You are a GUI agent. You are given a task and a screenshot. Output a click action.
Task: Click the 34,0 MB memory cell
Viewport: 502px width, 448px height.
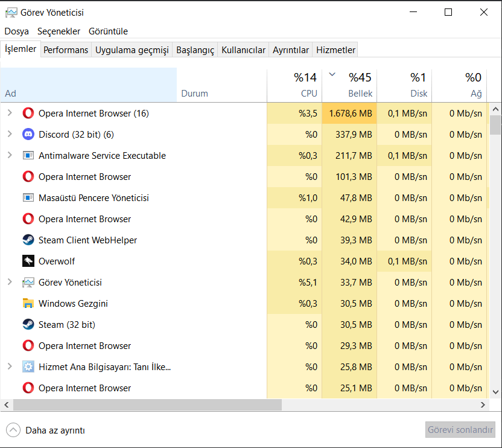point(349,261)
